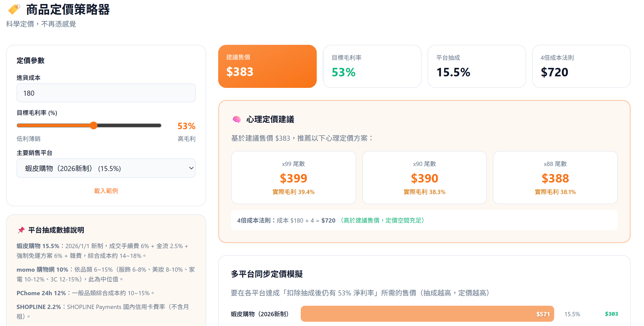Click the 進貨成本 input showing 180

click(106, 93)
